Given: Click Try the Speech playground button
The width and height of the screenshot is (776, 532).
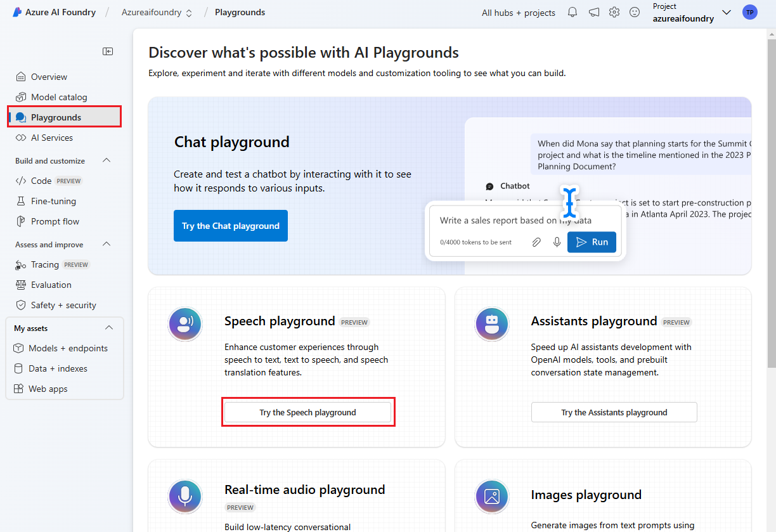Looking at the screenshot, I should 308,412.
